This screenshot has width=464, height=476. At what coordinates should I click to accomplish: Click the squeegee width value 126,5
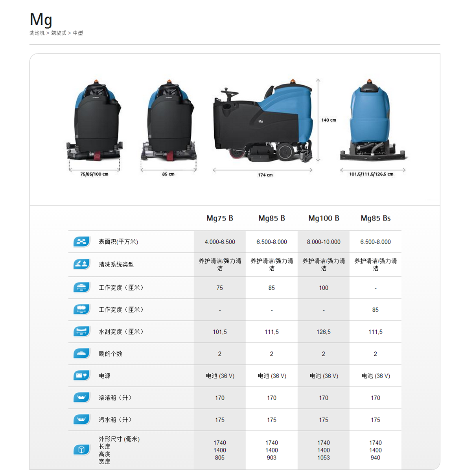[x=324, y=332]
